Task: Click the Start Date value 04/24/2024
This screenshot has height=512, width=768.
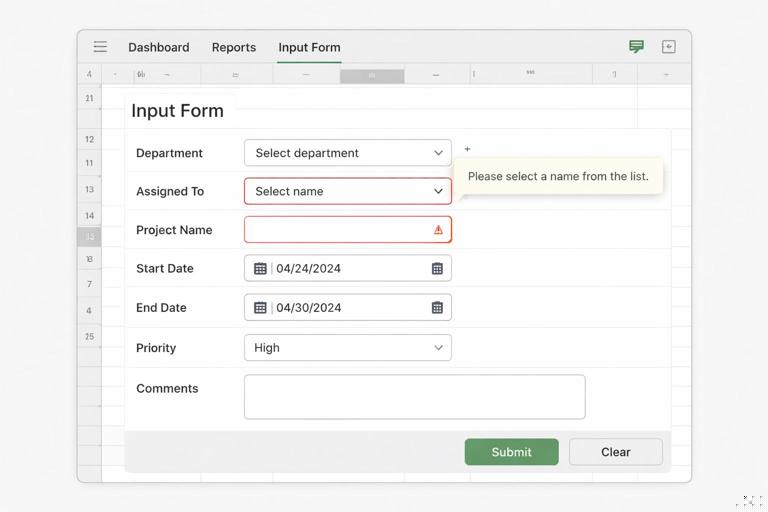Action: (x=309, y=268)
